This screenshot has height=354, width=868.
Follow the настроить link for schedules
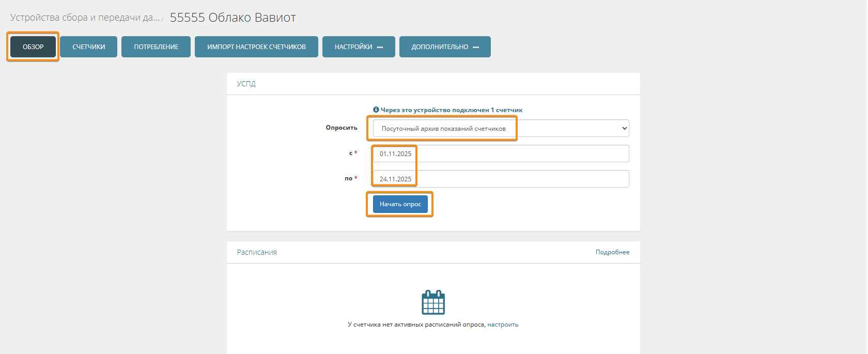(503, 325)
